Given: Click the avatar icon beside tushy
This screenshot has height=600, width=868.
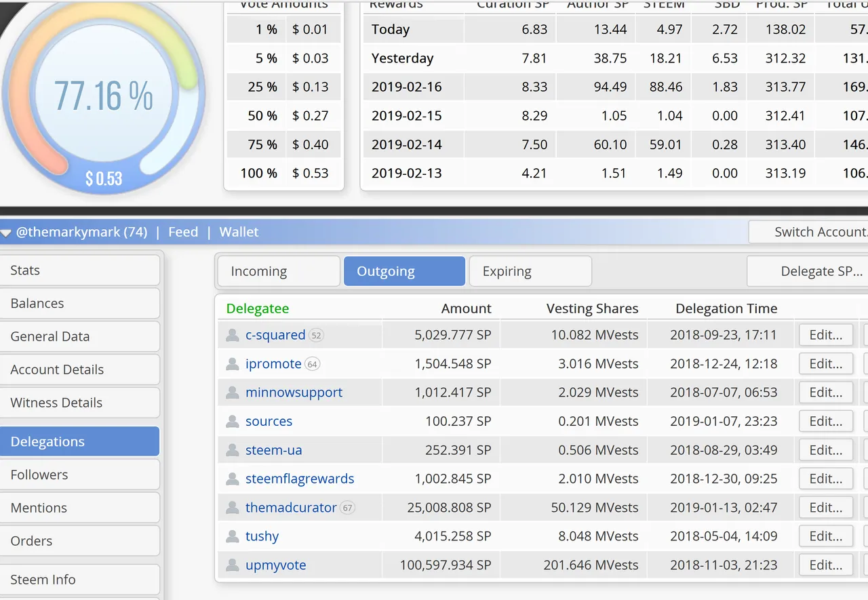Looking at the screenshot, I should coord(233,537).
